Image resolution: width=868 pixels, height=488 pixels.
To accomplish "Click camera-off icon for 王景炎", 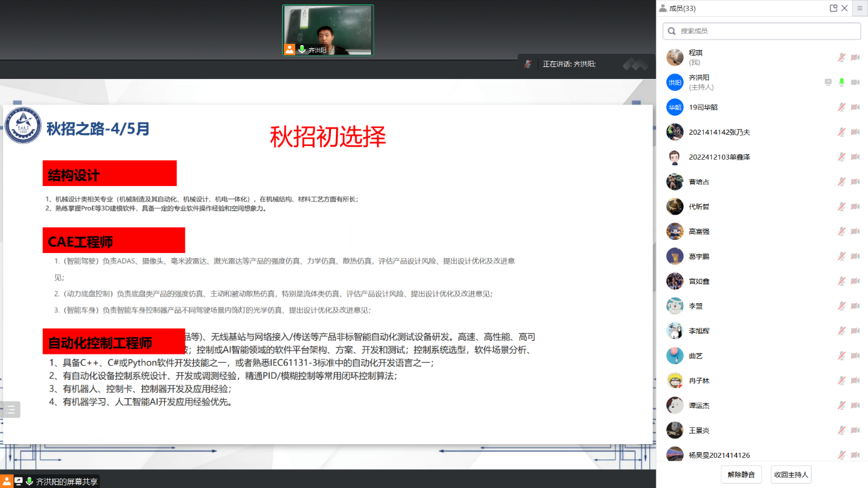I will [x=855, y=430].
